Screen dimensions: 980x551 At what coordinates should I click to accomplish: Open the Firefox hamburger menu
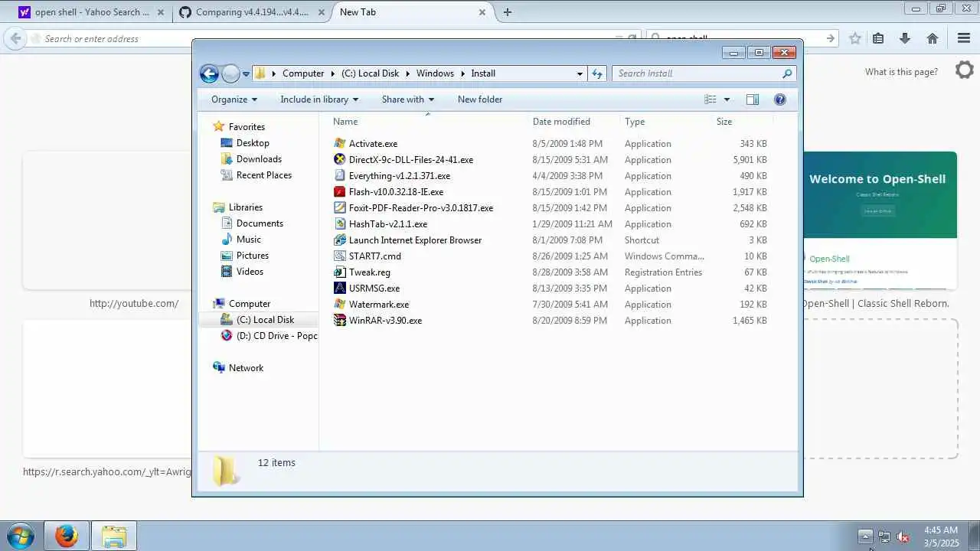(x=964, y=38)
